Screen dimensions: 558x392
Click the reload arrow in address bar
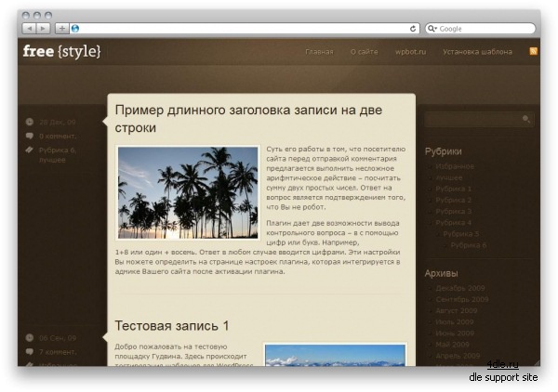(x=413, y=29)
